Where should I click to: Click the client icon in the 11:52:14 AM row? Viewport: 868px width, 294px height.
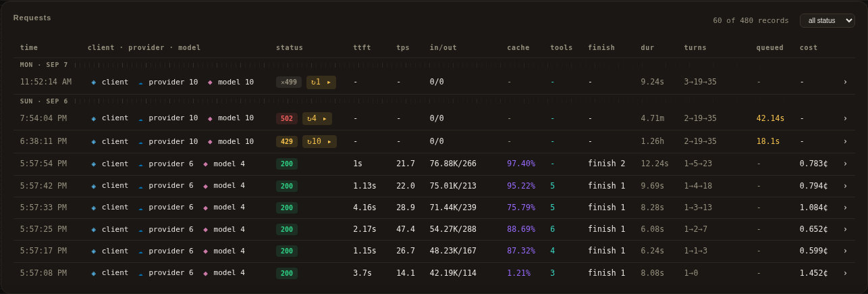pyautogui.click(x=94, y=82)
